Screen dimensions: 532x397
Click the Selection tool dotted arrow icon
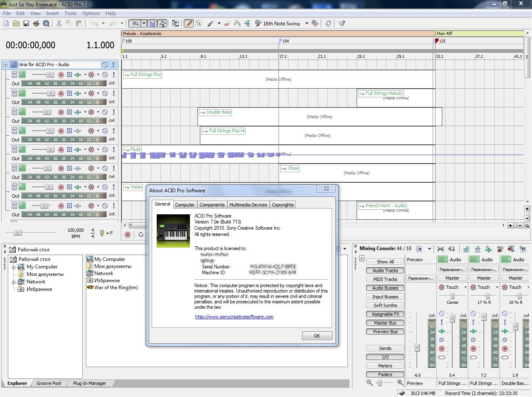click(x=199, y=23)
